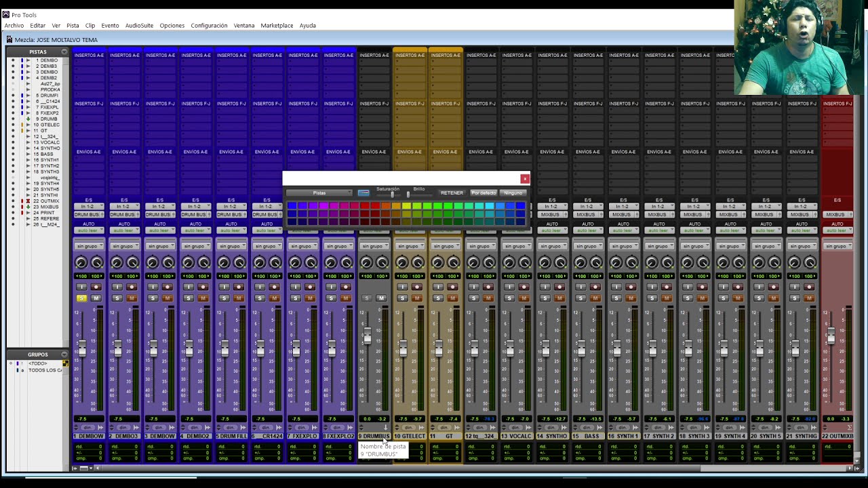
Task: Click the volume fader of 9 DRUMBUS
Action: coord(368,335)
